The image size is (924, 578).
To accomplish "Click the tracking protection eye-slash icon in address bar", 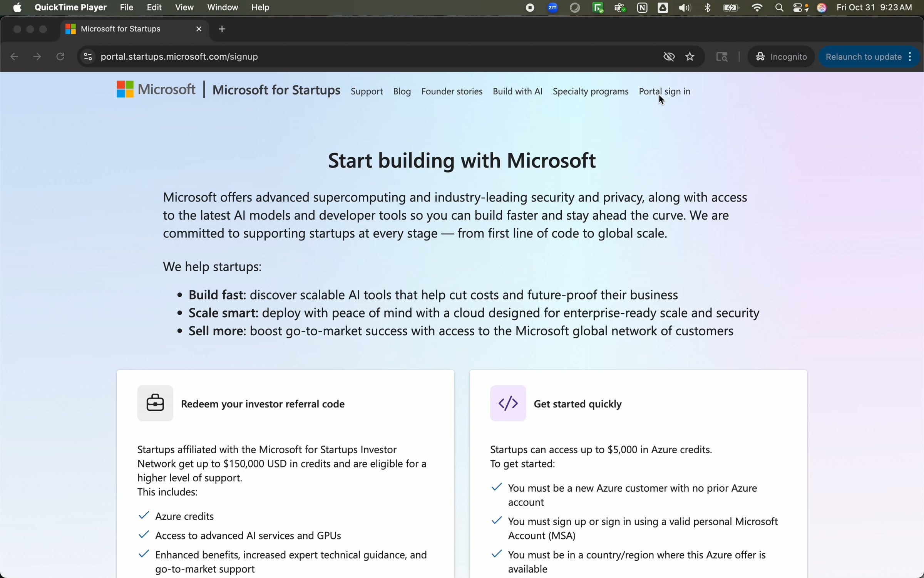I will point(669,57).
